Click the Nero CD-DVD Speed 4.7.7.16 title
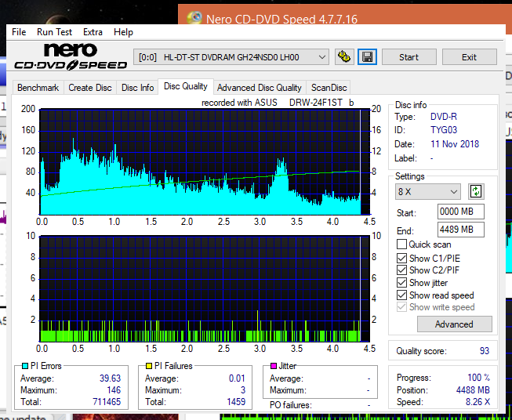 (281, 20)
